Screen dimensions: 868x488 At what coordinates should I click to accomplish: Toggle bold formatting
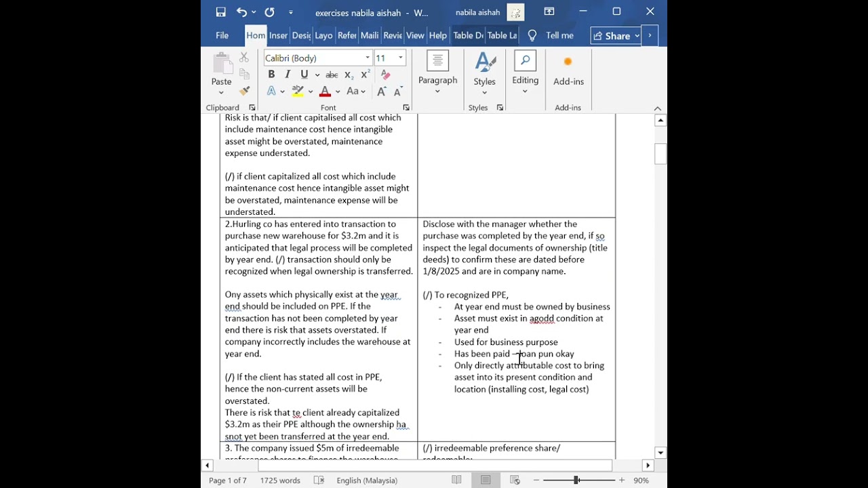coord(271,75)
